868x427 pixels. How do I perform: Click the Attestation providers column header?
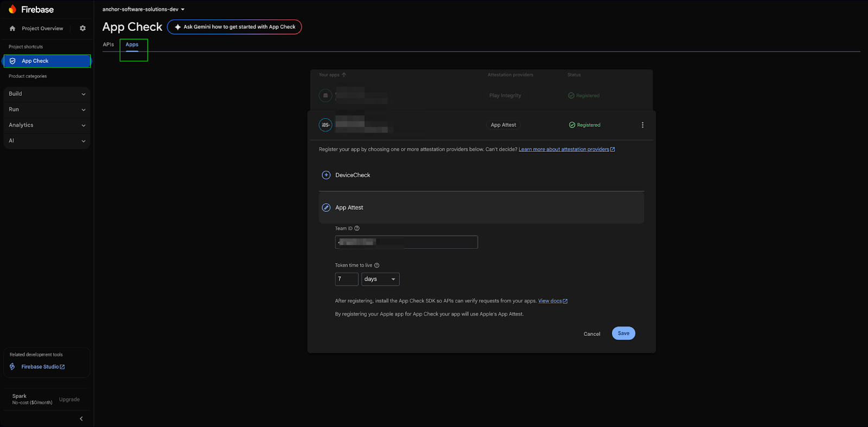tap(510, 75)
